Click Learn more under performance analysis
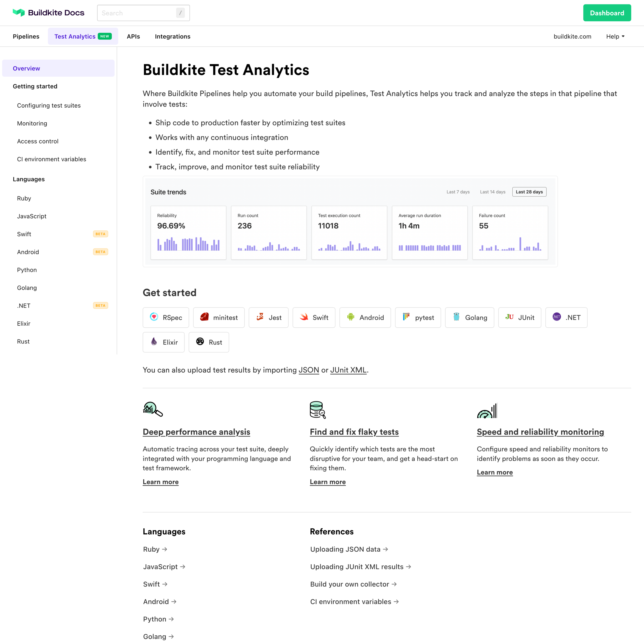The width and height of the screenshot is (644, 644). [161, 482]
